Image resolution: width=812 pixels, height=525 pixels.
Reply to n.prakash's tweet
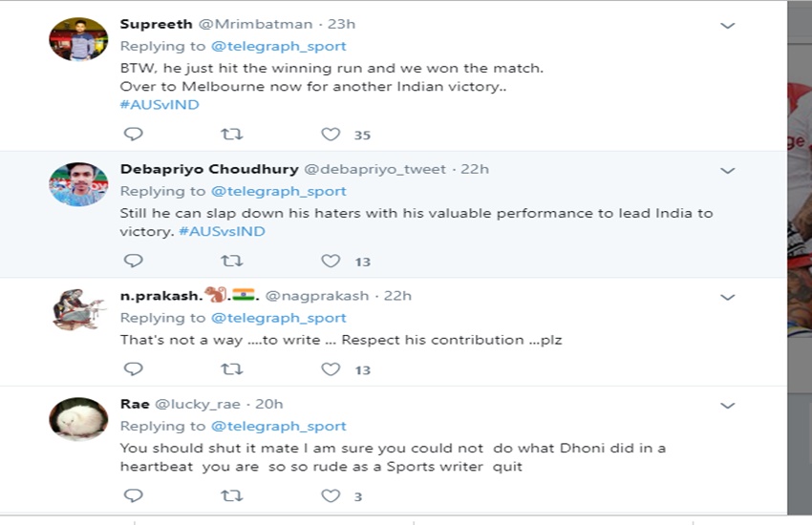134,369
